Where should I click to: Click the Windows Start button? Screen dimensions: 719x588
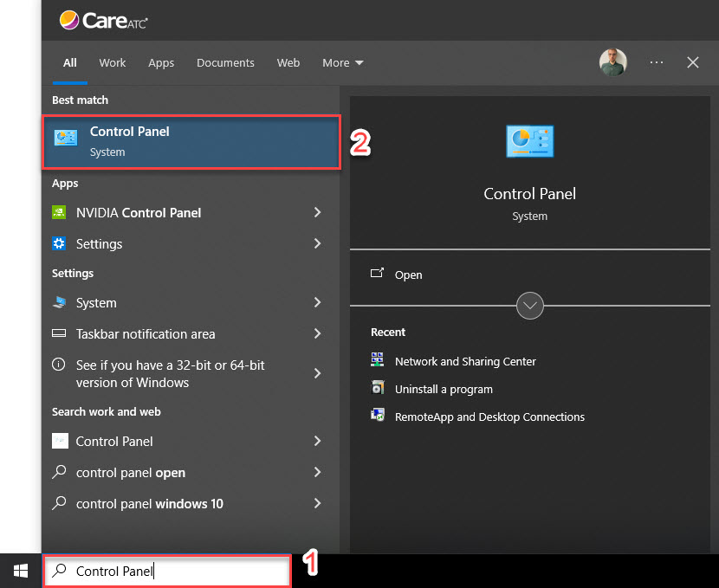point(21,571)
